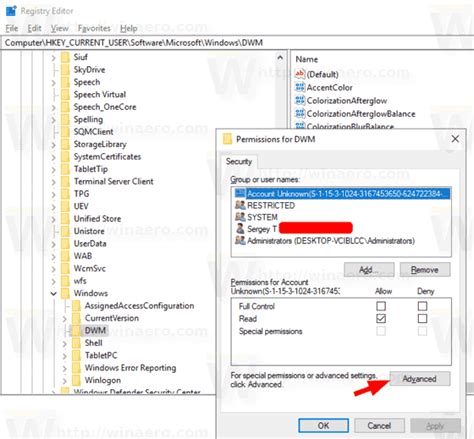
Task: Select the Security tab
Action: tap(239, 161)
